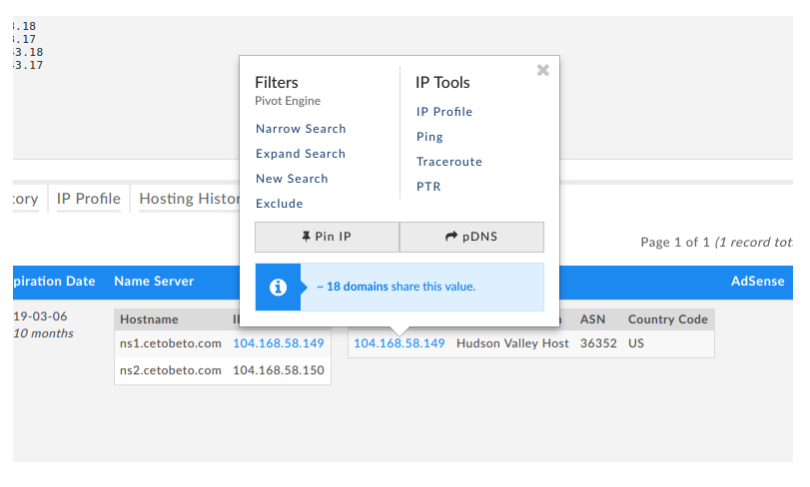
Task: Switch to the IP Profile tab
Action: pos(88,199)
